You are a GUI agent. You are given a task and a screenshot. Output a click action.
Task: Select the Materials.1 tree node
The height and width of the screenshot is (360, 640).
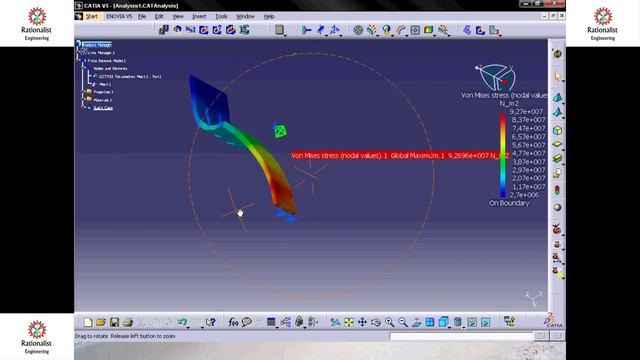point(102,100)
